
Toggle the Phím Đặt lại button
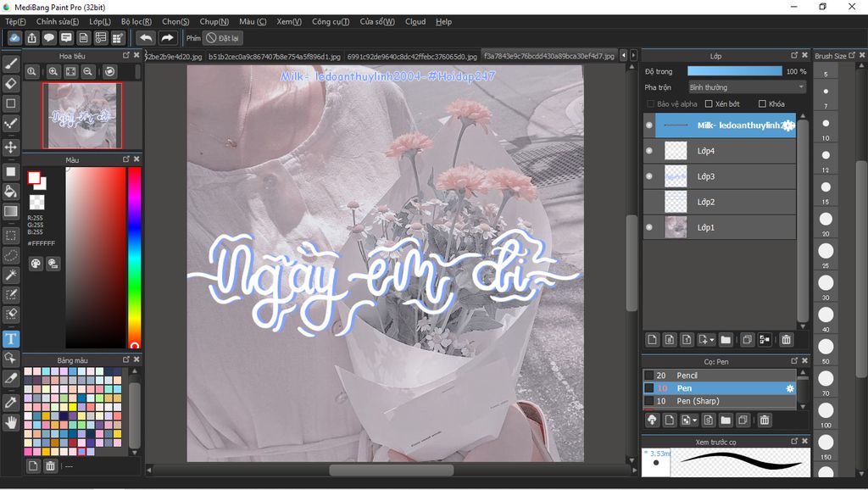click(x=223, y=38)
